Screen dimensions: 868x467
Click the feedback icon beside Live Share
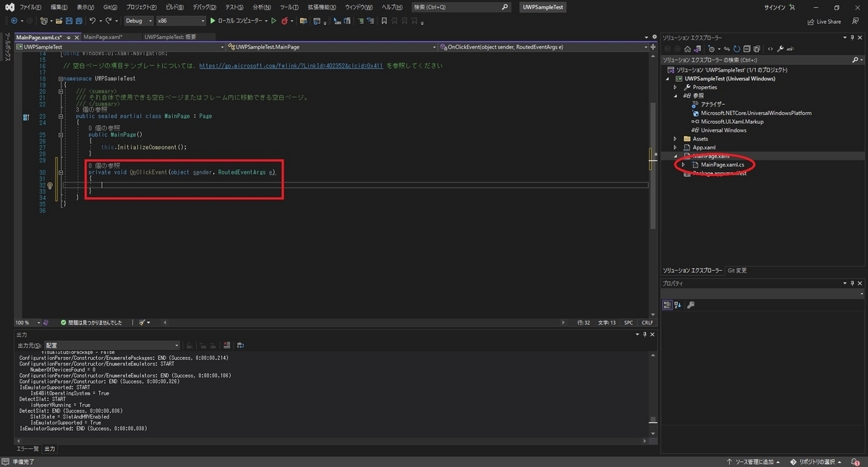pos(855,21)
